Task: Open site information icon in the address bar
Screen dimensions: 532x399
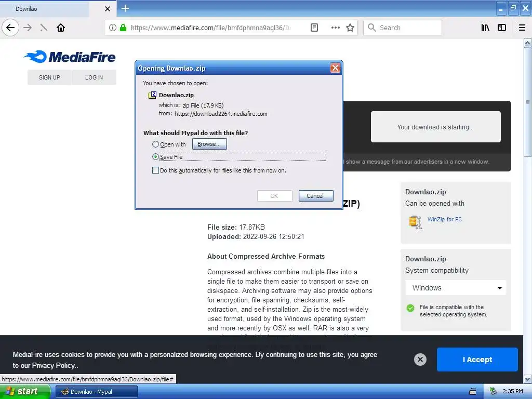Action: point(113,28)
